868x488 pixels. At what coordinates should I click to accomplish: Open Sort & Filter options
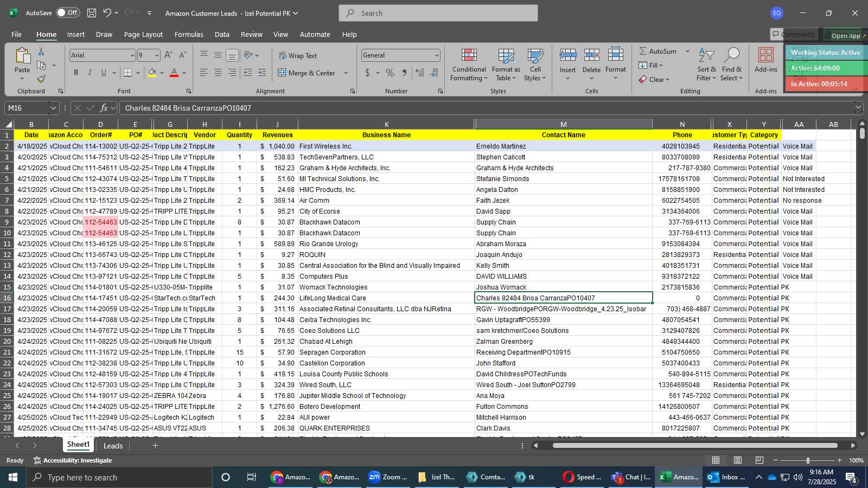coord(706,65)
